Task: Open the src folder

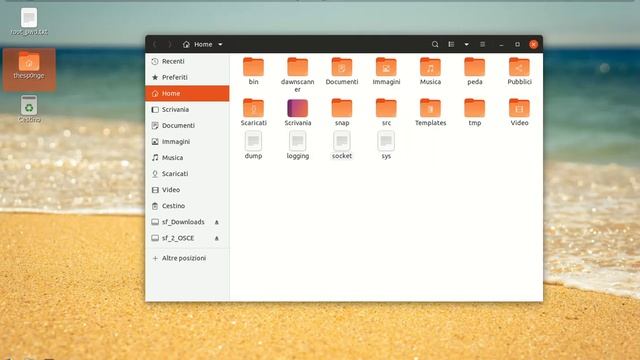Action: 386,108
